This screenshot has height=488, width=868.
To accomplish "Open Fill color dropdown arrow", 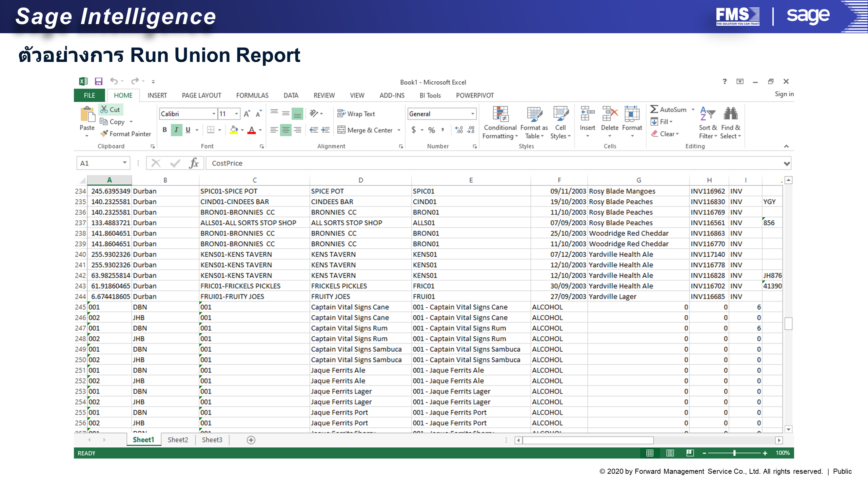I will click(x=242, y=130).
